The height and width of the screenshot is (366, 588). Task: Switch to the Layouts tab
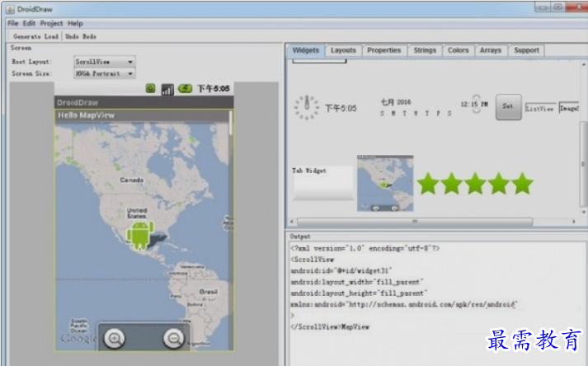coord(343,50)
